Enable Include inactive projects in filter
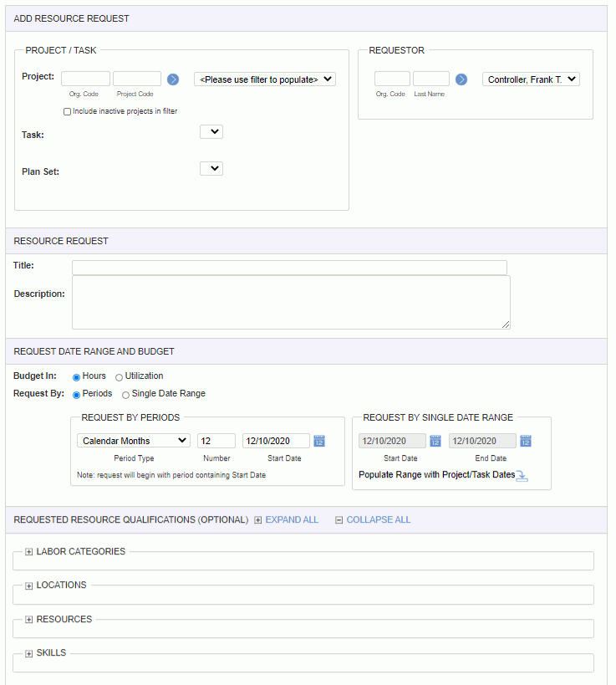Screen dimensions: 616x685 click(67, 112)
